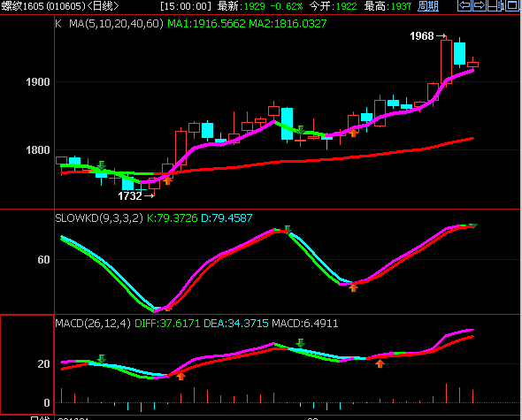The width and height of the screenshot is (522, 420).
Task: Click green down arrow above the MACD mid crossover
Action: [x=301, y=343]
